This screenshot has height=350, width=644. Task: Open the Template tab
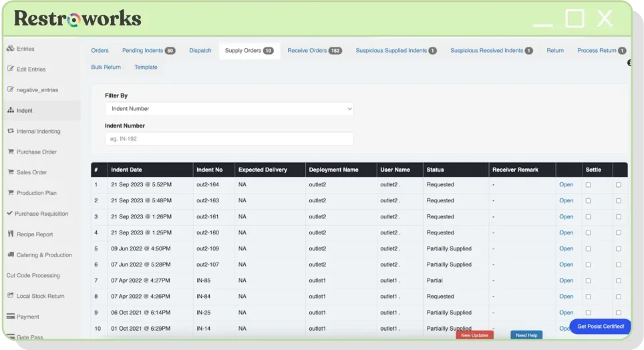tap(146, 67)
